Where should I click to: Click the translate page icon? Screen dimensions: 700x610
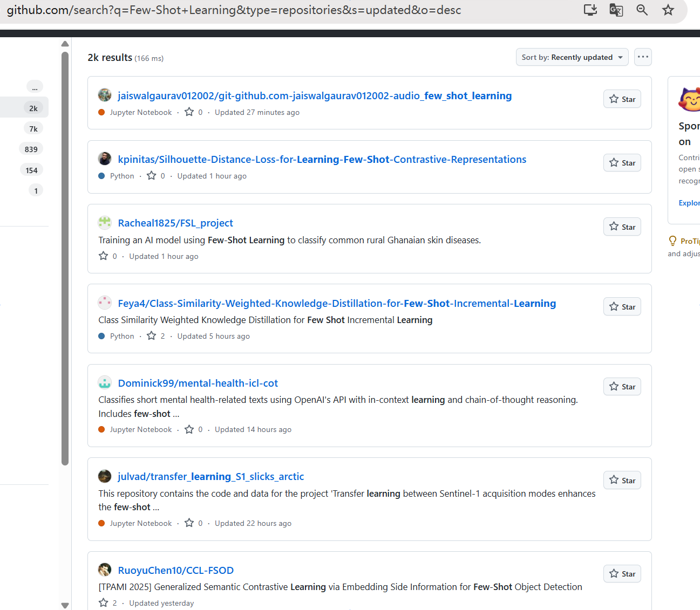click(x=616, y=10)
